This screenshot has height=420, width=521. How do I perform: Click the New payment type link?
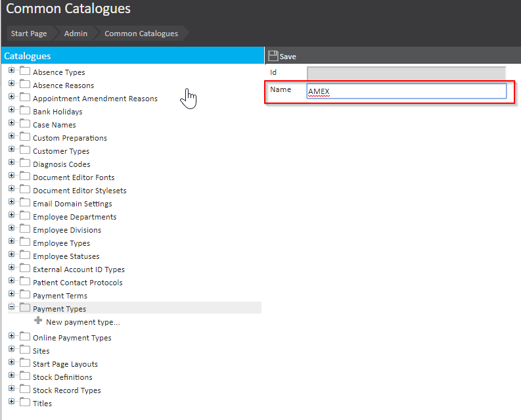(x=83, y=322)
